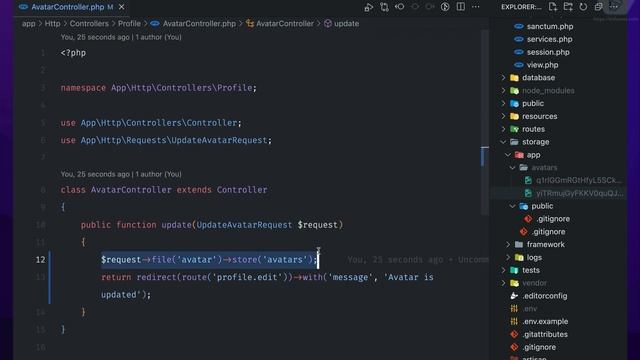Screen dimensions: 640x360
Task: Create a new file in Explorer
Action: (x=553, y=7)
